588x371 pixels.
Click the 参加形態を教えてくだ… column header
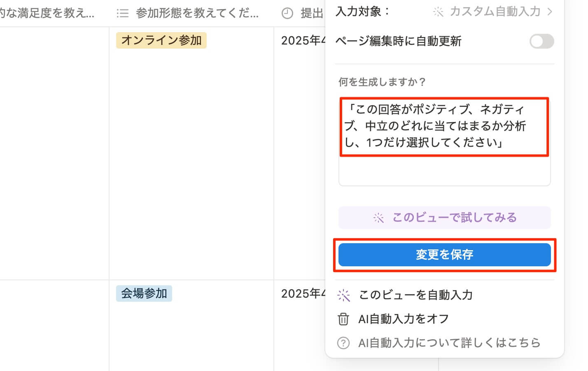197,14
